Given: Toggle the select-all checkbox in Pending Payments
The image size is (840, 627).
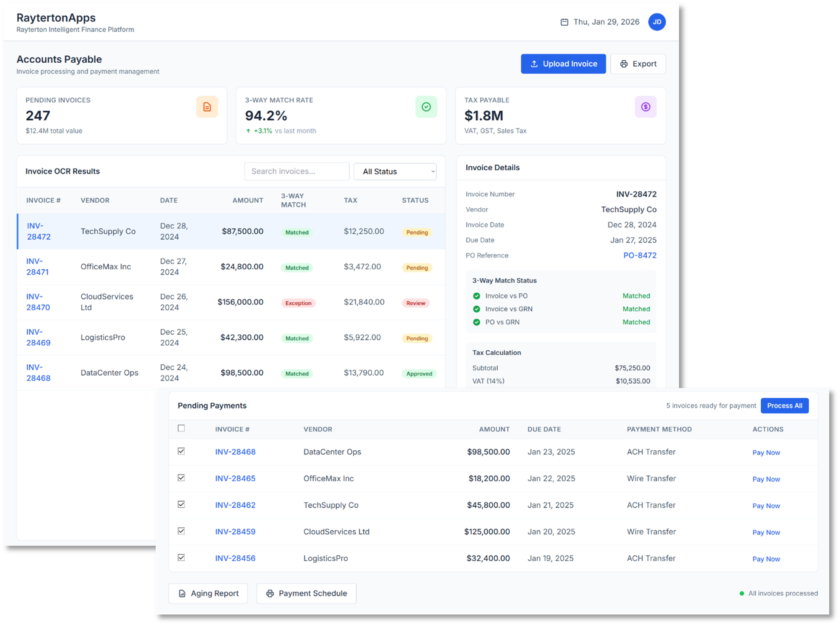Looking at the screenshot, I should (181, 429).
